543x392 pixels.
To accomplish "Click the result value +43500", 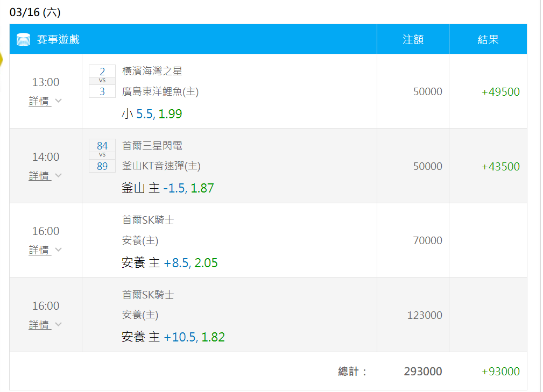I will click(500, 166).
